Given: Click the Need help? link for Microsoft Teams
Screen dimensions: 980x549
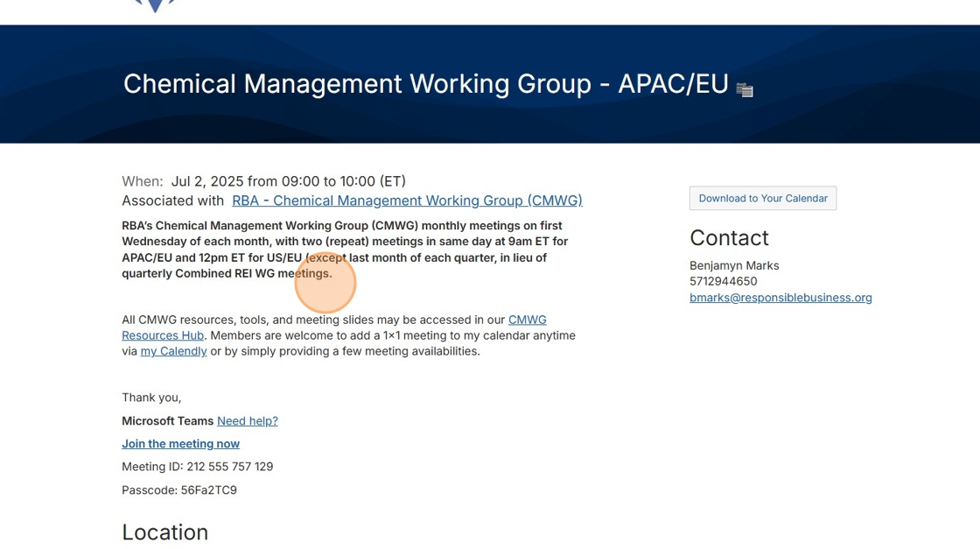Looking at the screenshot, I should click(x=248, y=421).
